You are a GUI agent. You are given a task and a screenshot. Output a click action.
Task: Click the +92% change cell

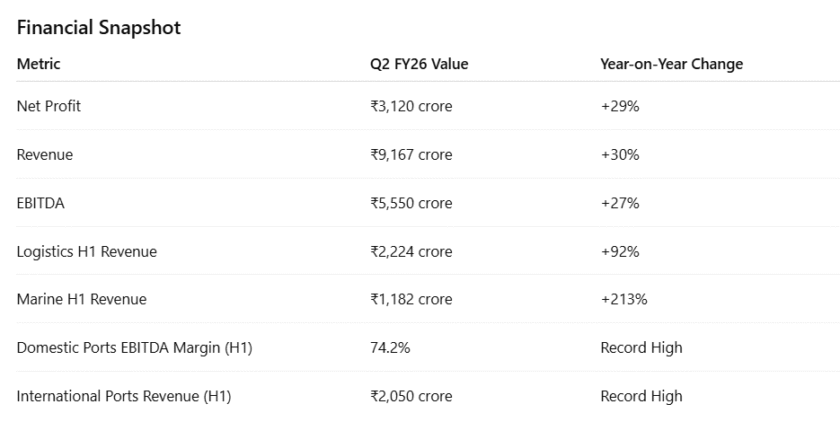[x=620, y=251]
